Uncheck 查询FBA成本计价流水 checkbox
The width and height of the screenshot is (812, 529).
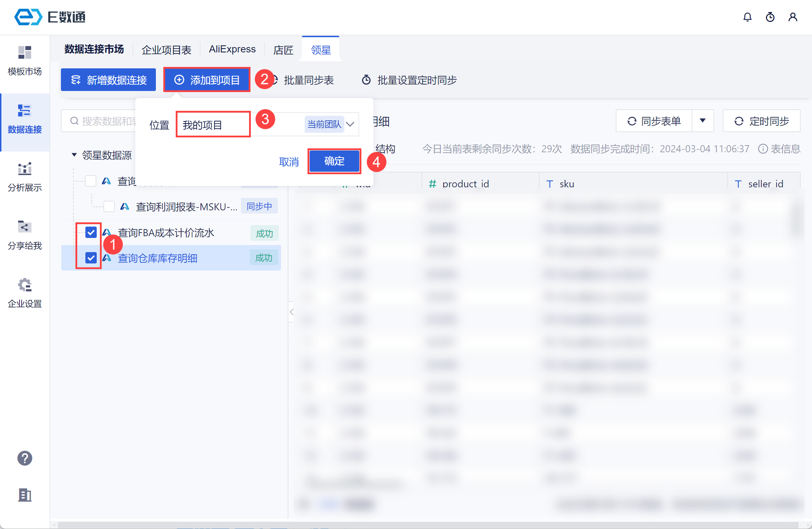[91, 233]
